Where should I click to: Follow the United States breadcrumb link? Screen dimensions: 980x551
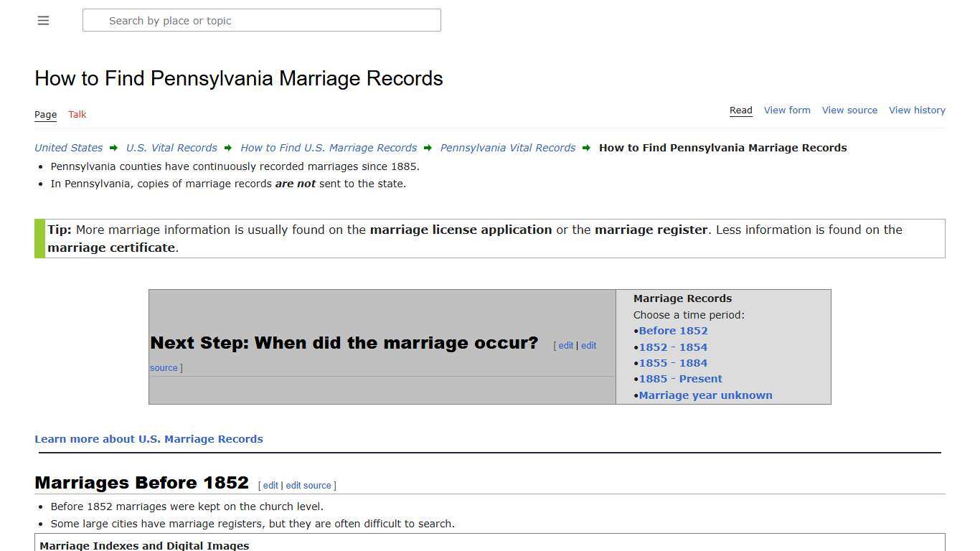click(x=67, y=148)
